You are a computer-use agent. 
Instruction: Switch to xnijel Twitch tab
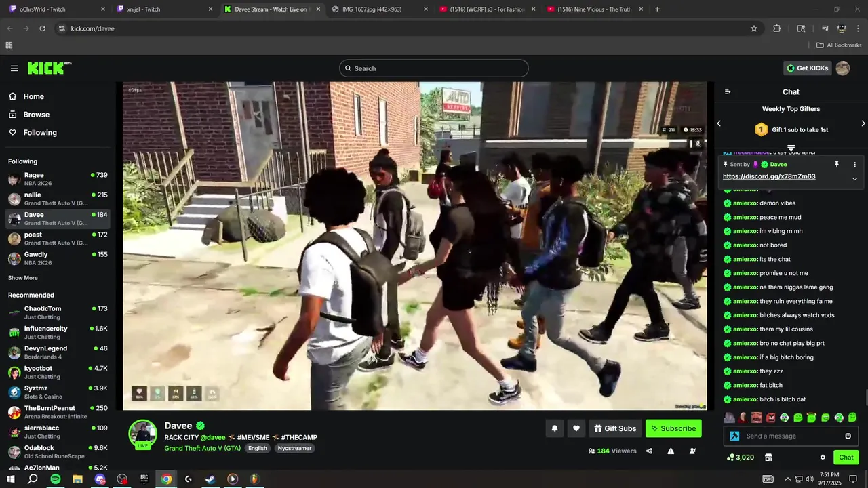[165, 9]
